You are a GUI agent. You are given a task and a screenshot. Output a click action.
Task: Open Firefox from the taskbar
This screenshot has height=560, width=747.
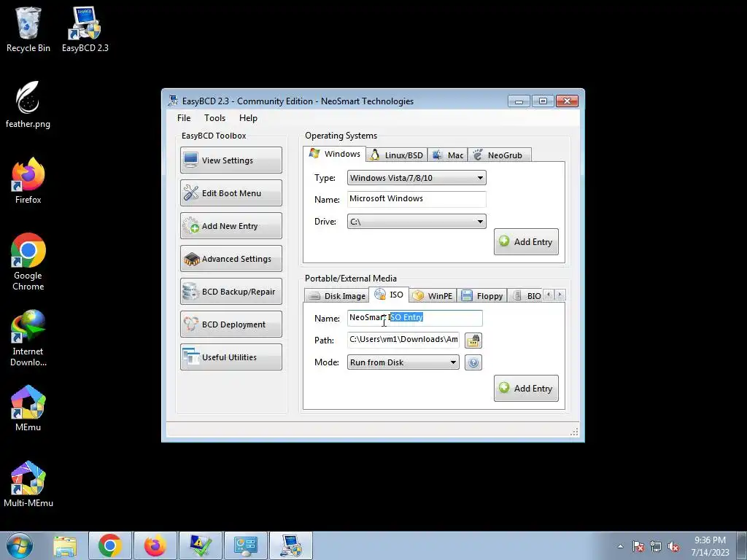(x=155, y=545)
